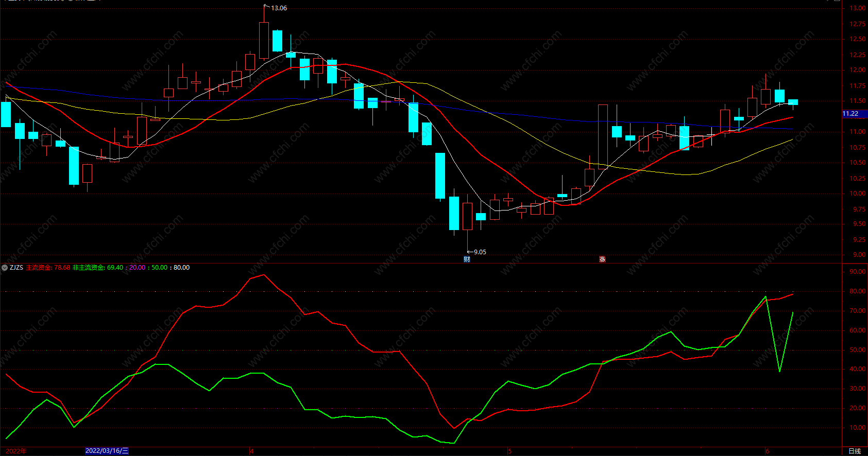This screenshot has width=868, height=456.
Task: Click the ZJZS indicator name label
Action: pyautogui.click(x=16, y=268)
